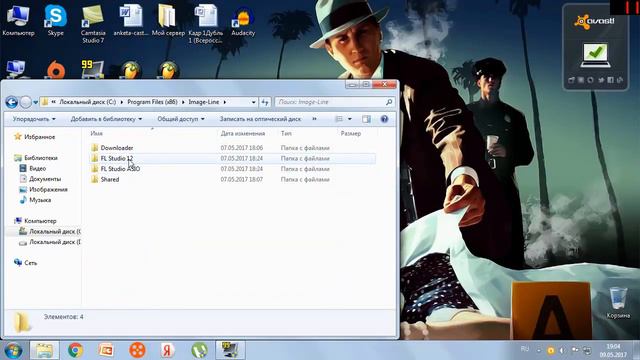Sort by Тип column header

point(286,133)
